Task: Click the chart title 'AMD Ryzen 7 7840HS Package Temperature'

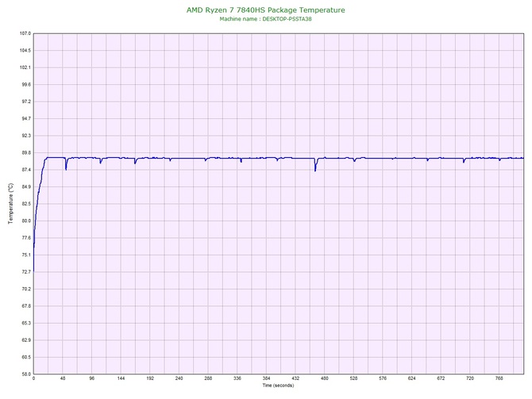Action: [x=266, y=10]
